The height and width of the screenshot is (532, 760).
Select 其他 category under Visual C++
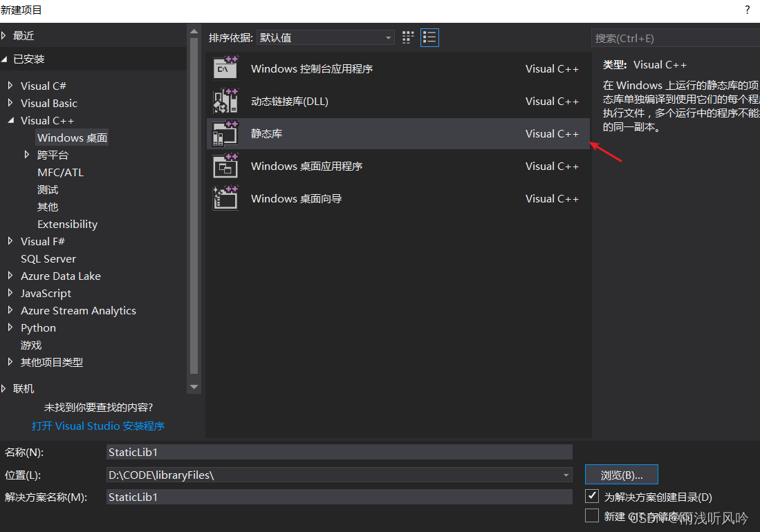tap(48, 207)
